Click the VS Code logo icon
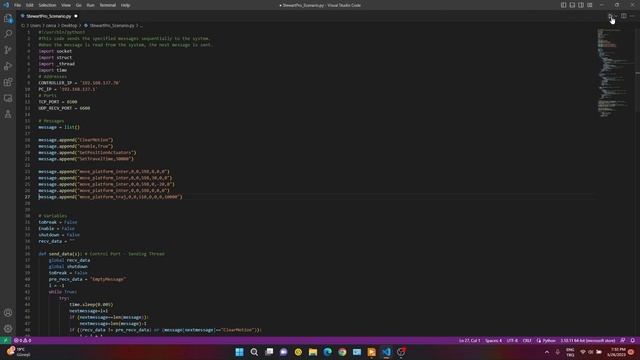The height and width of the screenshot is (360, 640). 6,5
